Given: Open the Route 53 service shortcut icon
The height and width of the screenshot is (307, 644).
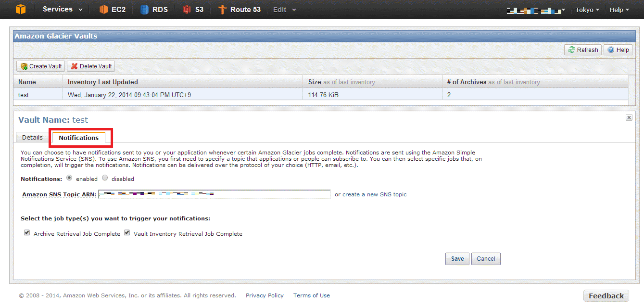Looking at the screenshot, I should 222,10.
